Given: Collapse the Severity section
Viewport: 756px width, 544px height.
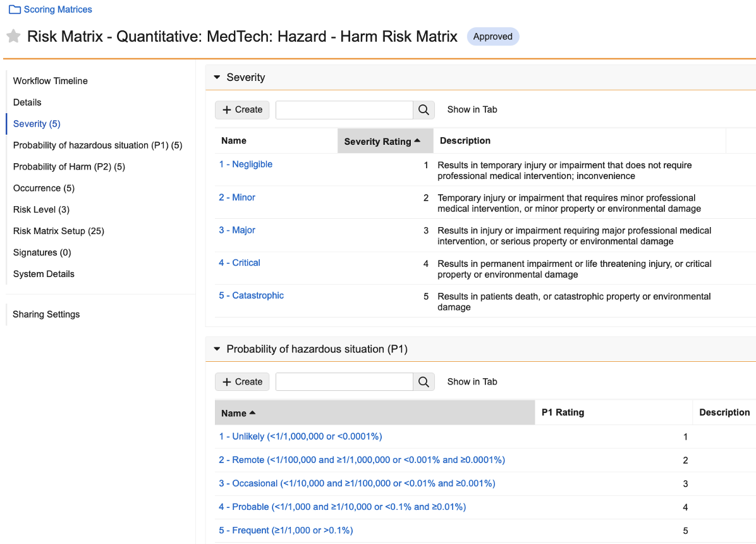Looking at the screenshot, I should (x=217, y=77).
